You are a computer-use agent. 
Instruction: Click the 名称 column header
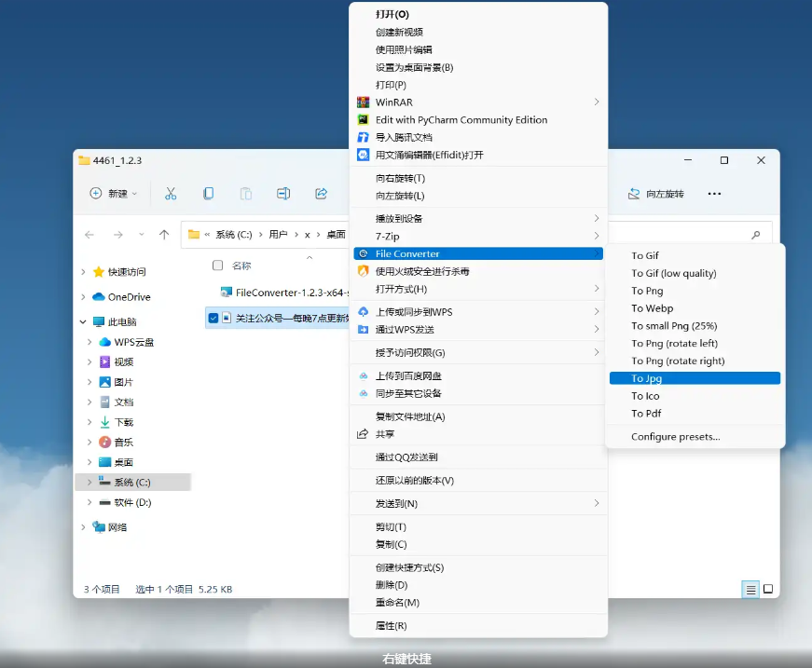241,266
